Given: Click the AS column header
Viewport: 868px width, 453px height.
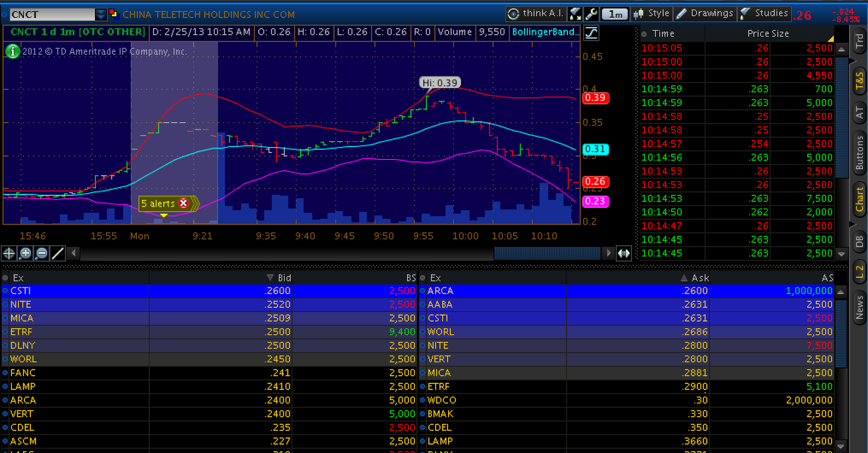Looking at the screenshot, I should [x=827, y=278].
